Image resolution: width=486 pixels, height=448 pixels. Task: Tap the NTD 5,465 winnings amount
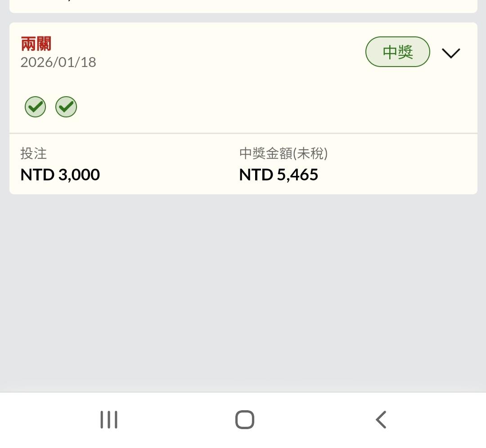[x=279, y=175]
